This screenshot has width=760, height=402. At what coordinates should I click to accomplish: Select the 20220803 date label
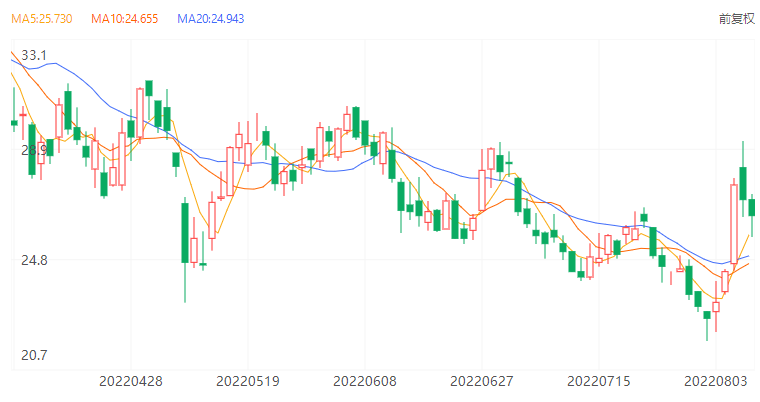pos(715,382)
